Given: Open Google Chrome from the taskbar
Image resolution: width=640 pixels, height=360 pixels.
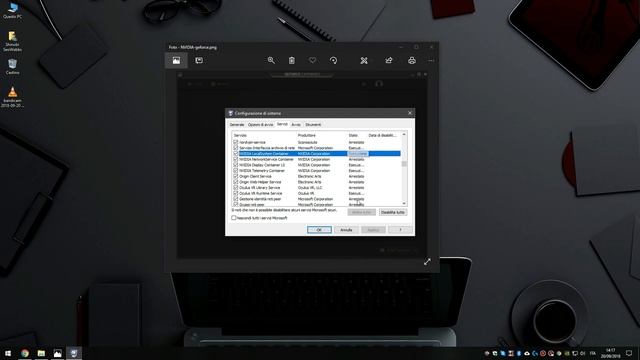Looking at the screenshot, I should point(25,353).
